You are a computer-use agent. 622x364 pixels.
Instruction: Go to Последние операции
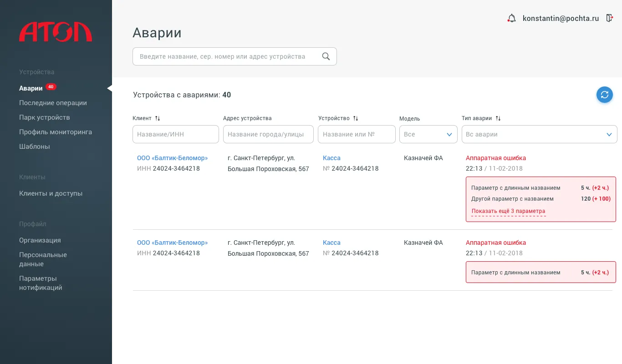pyautogui.click(x=53, y=103)
